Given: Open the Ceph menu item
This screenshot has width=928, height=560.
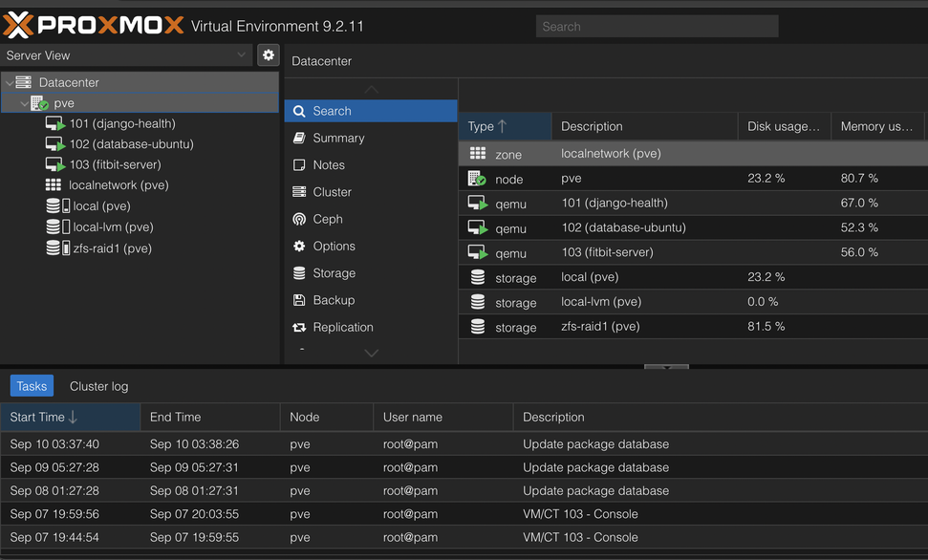Looking at the screenshot, I should 371,219.
